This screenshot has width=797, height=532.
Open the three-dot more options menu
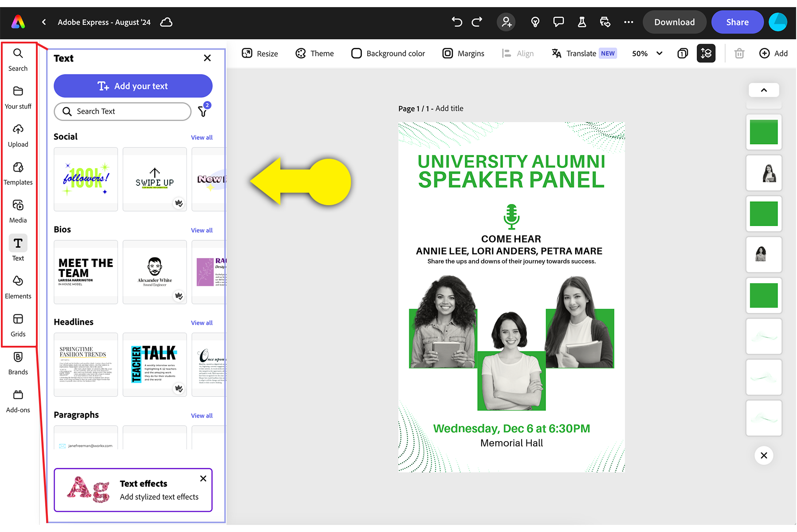tap(628, 22)
